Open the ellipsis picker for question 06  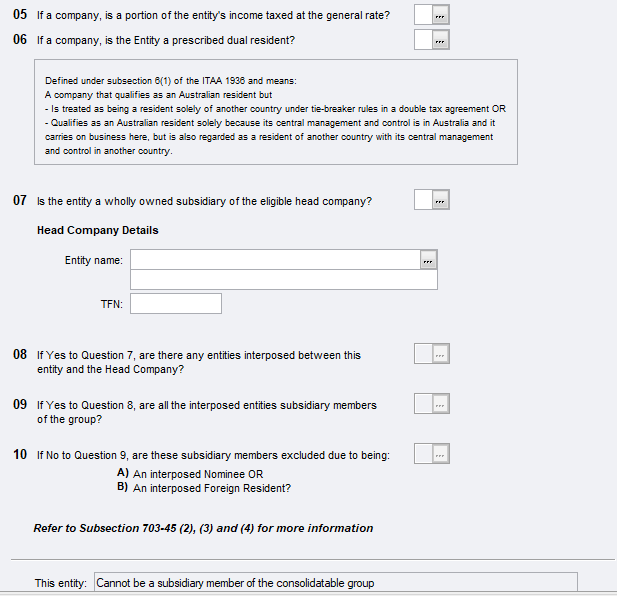click(x=441, y=40)
